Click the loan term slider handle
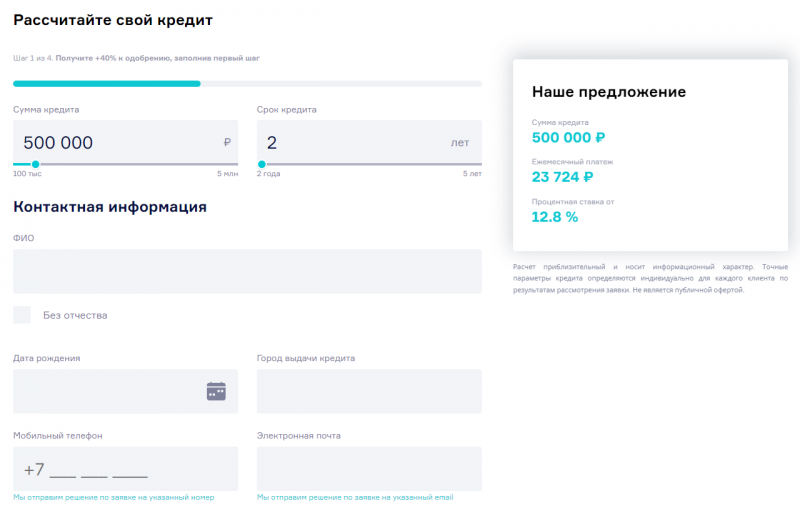The width and height of the screenshot is (800, 516). point(262,164)
